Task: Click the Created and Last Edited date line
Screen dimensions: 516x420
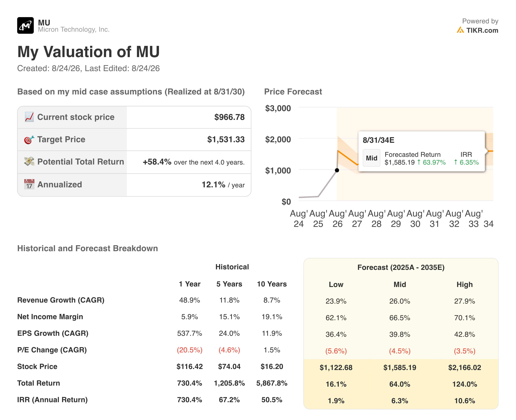Action: pos(88,69)
